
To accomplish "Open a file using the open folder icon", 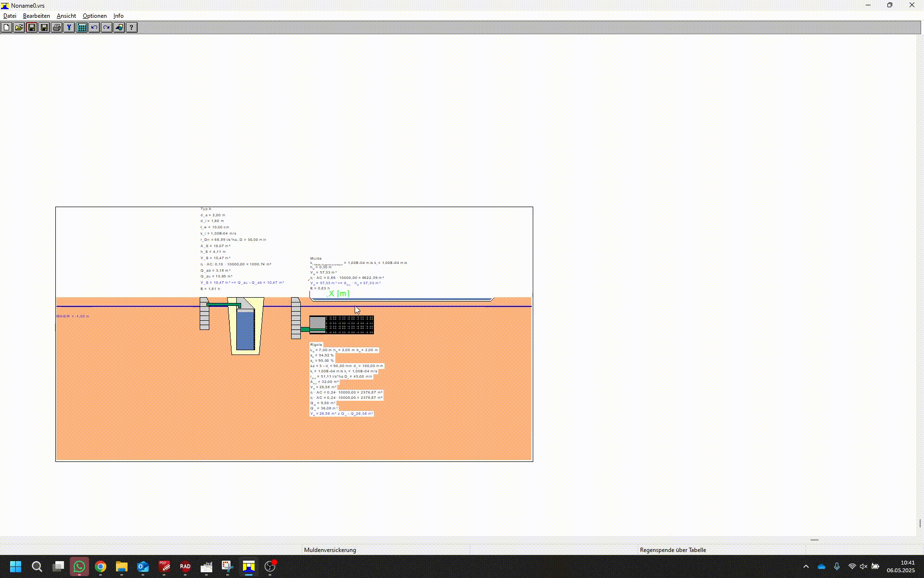I will (19, 27).
